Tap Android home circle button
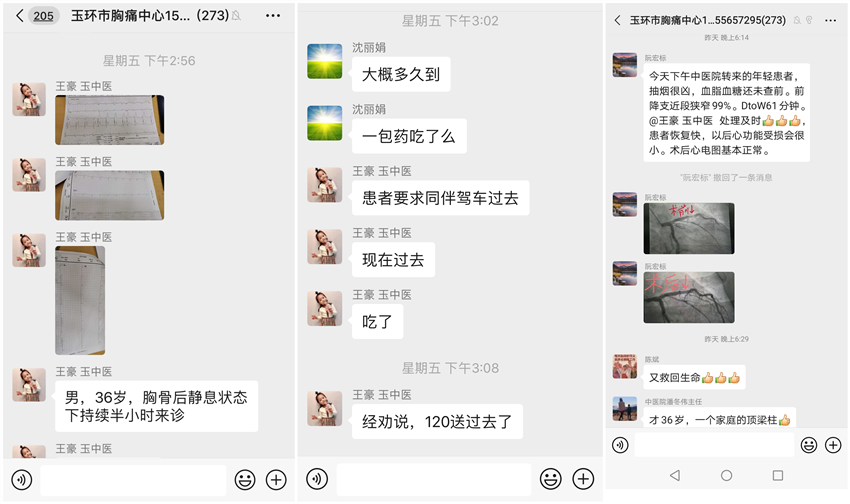Image resolution: width=850 pixels, height=504 pixels. 726,475
